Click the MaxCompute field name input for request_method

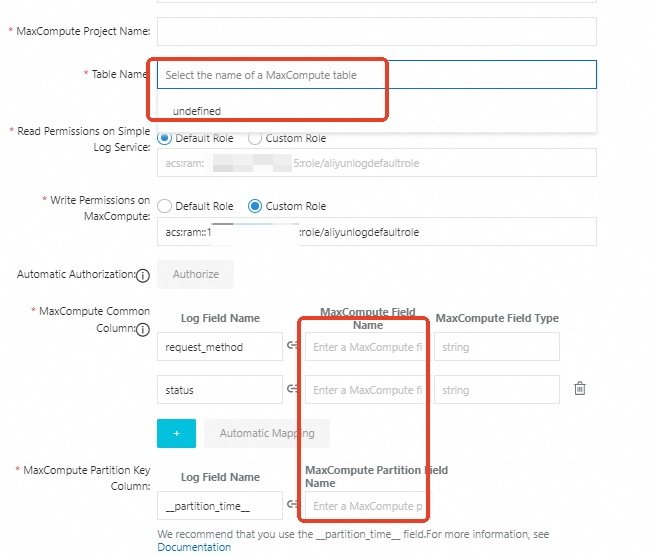click(367, 347)
